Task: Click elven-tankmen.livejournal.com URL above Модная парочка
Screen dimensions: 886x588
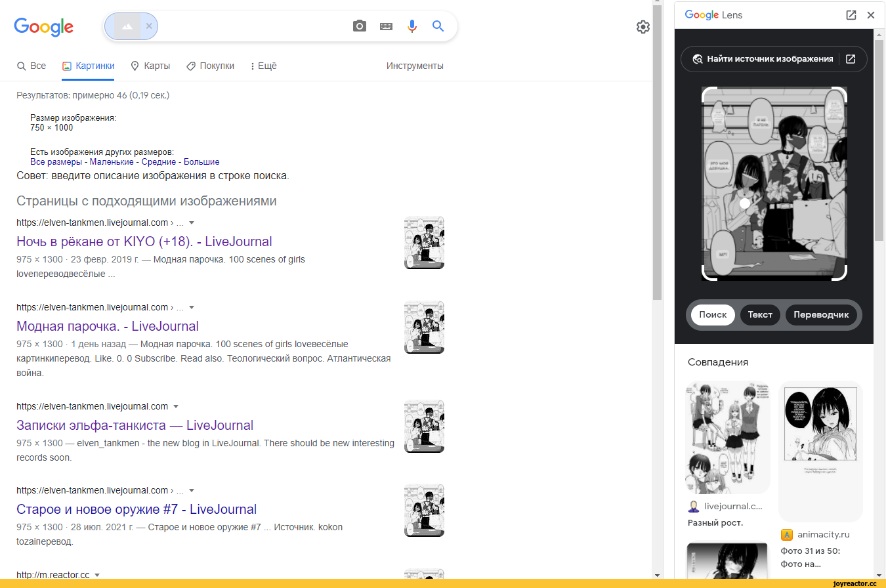Action: [x=93, y=307]
